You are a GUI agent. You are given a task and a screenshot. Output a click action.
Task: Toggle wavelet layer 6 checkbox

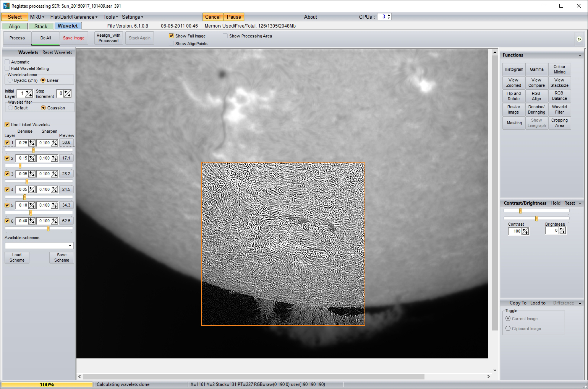click(x=7, y=221)
